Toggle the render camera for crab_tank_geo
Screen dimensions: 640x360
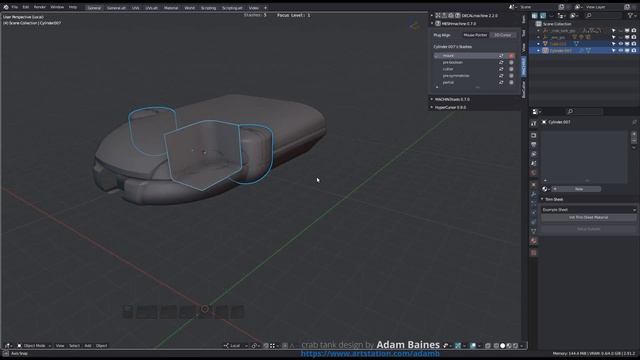tap(633, 31)
